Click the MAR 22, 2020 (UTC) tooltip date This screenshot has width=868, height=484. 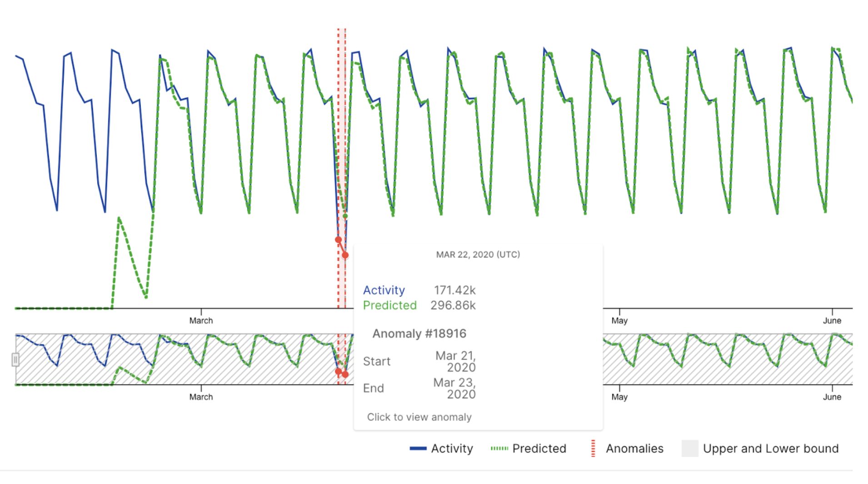click(478, 255)
